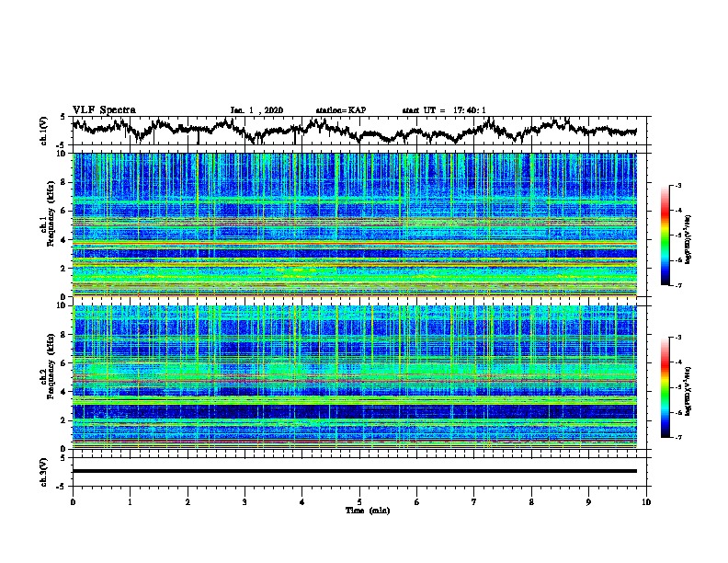The width and height of the screenshot is (728, 563).
Task: Click the "10" tick on the time axis
Action: pos(646,502)
